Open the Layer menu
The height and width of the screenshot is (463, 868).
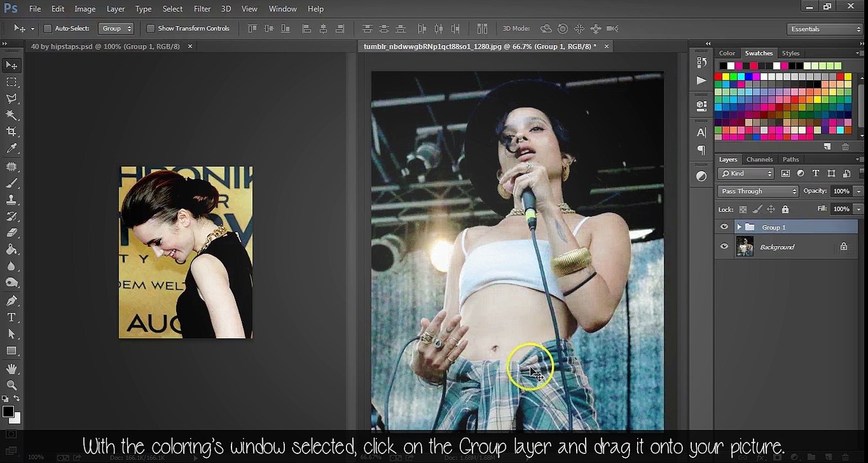(116, 9)
